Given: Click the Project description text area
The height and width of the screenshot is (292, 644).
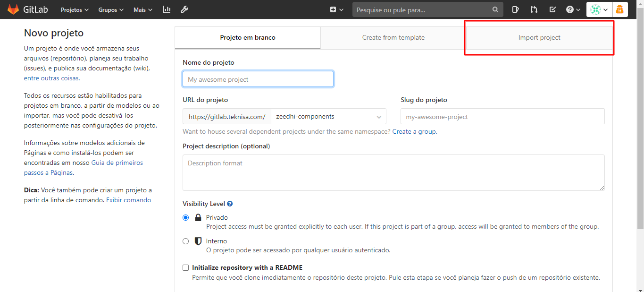Looking at the screenshot, I should (393, 172).
